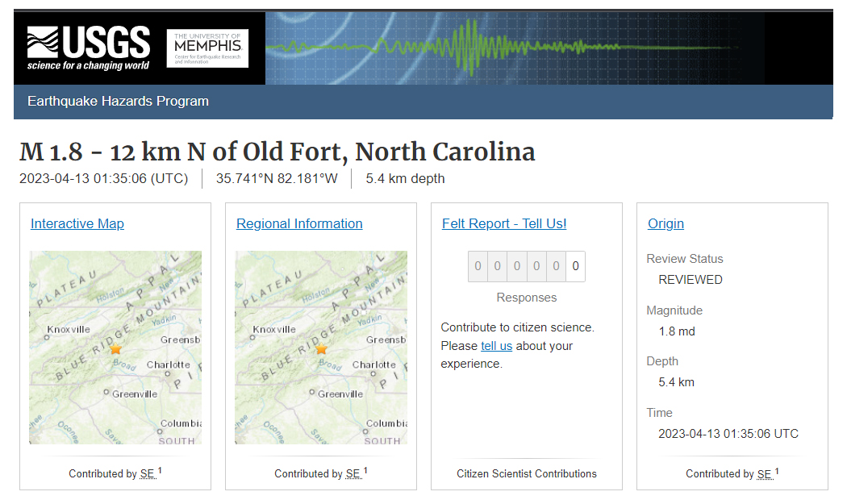Open the Regional Information link
The height and width of the screenshot is (504, 847).
pos(299,223)
